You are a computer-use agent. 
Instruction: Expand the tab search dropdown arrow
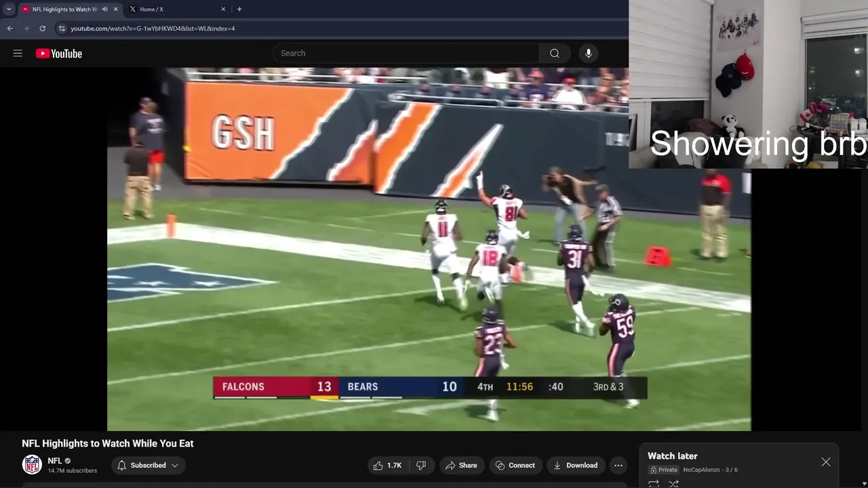click(x=9, y=9)
